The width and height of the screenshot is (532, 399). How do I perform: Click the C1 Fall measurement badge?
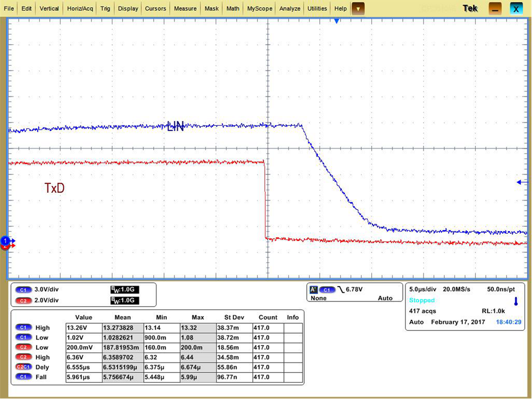pos(23,377)
